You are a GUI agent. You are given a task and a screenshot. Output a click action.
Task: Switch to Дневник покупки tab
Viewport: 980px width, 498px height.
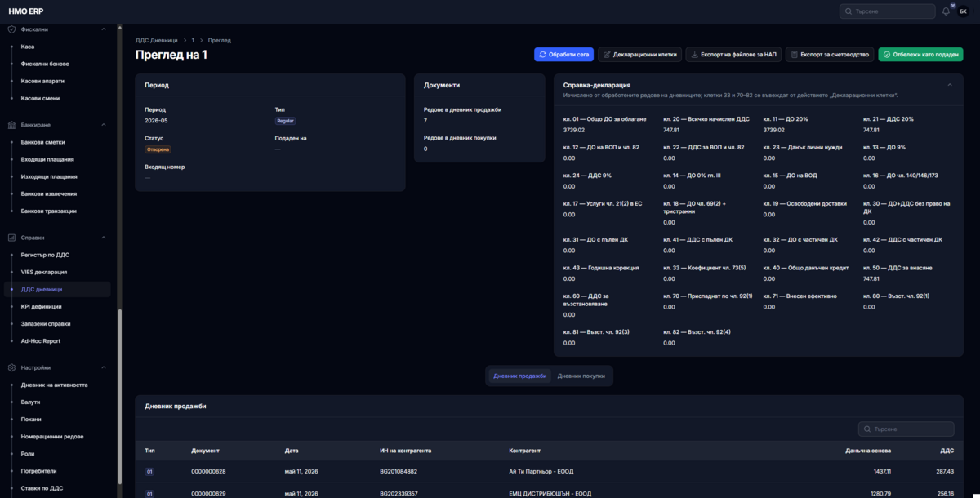(x=581, y=376)
